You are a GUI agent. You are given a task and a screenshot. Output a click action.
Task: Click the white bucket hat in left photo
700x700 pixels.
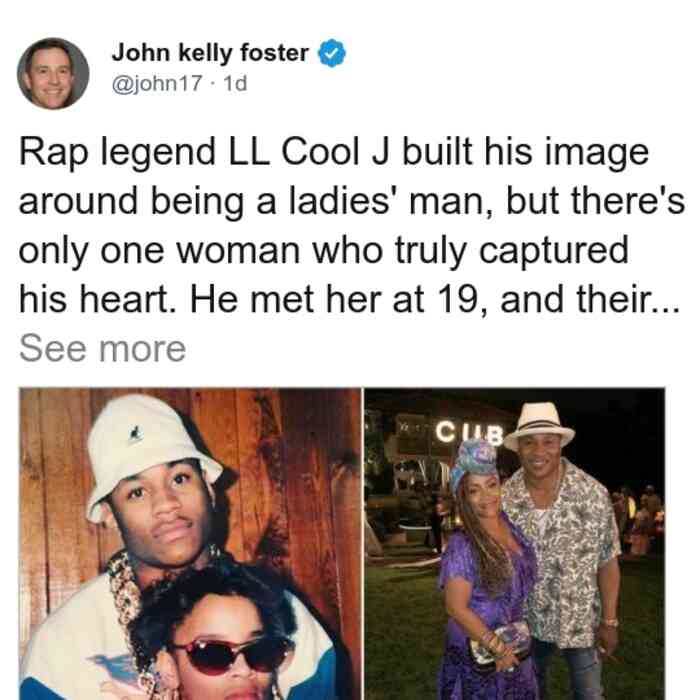(x=152, y=451)
